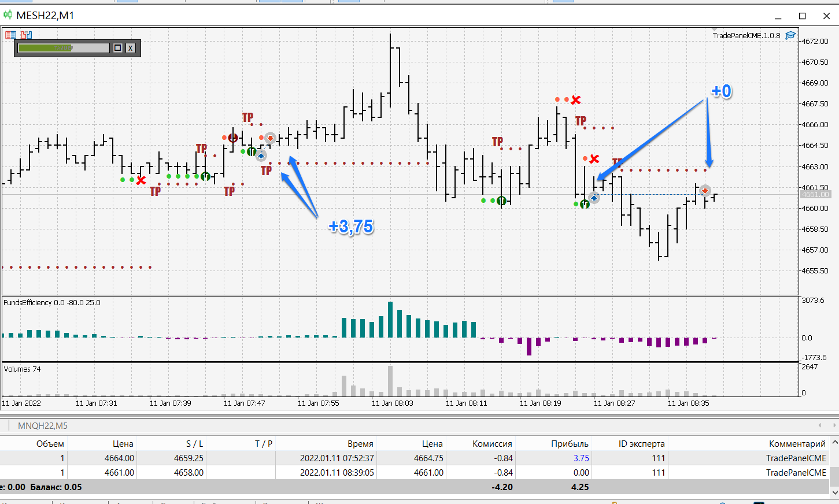839x504 pixels.
Task: Click the TradePanelCME expert advisor cap icon
Action: click(790, 35)
